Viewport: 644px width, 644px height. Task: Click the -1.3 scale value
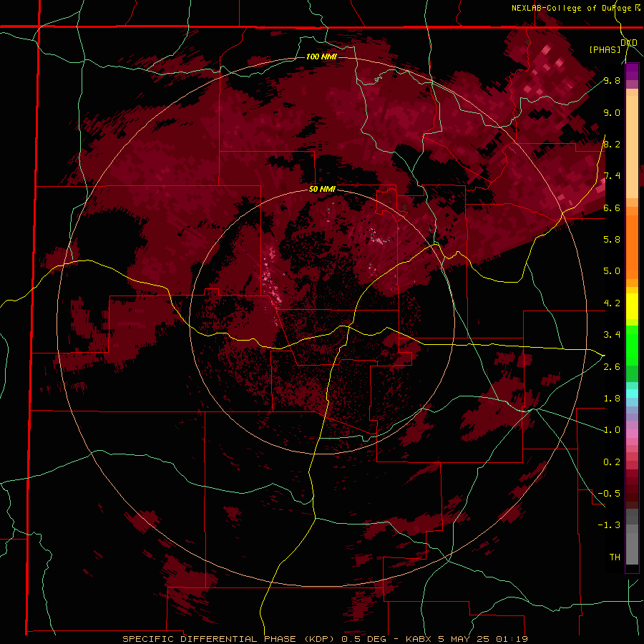tap(609, 525)
